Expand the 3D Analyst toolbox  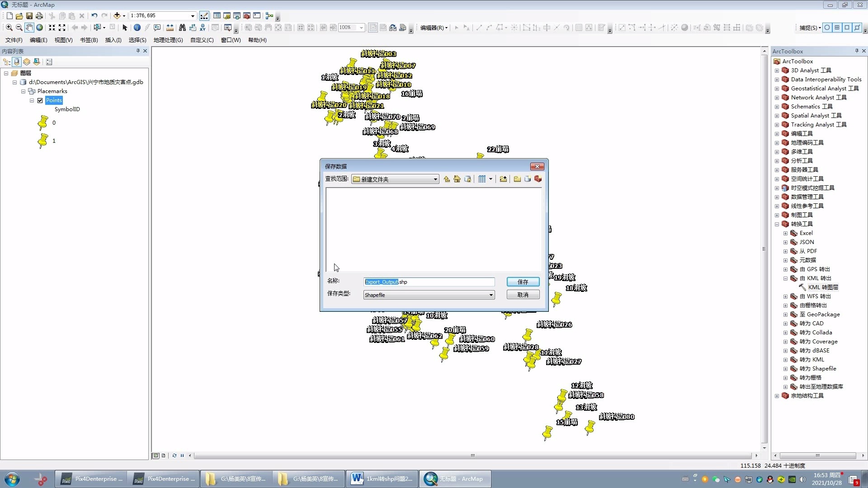(777, 70)
